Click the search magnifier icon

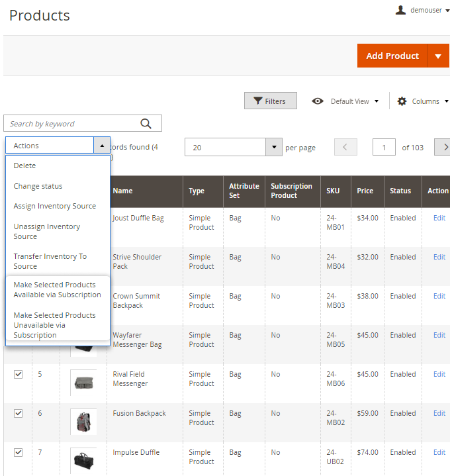point(146,124)
